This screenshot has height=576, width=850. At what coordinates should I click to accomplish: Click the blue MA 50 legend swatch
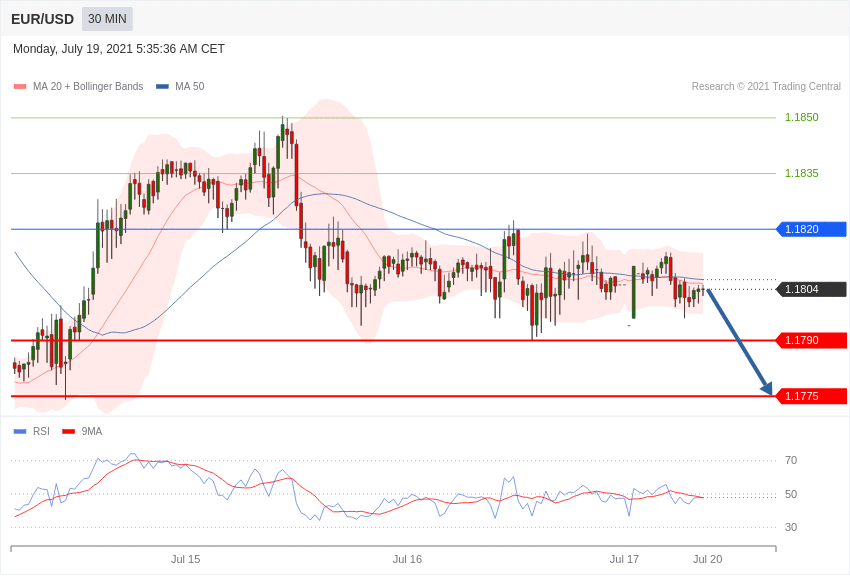click(x=162, y=86)
